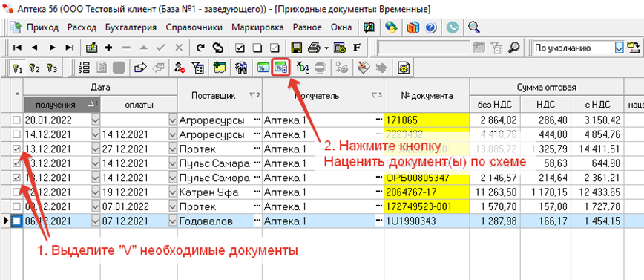Open the Разное menu
Viewport: 644px width, 280px height.
point(307,27)
